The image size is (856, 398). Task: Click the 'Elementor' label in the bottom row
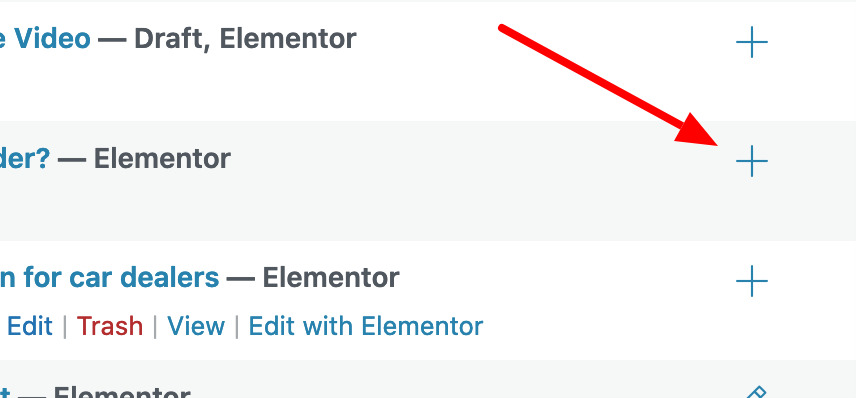tap(122, 392)
